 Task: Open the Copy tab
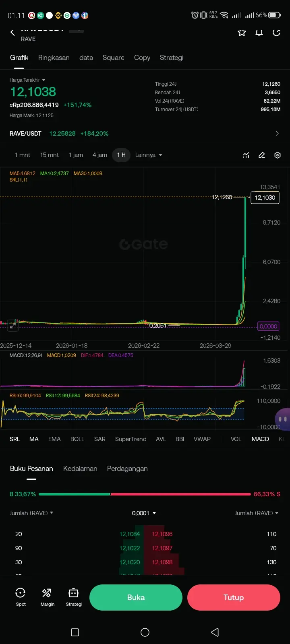click(142, 58)
